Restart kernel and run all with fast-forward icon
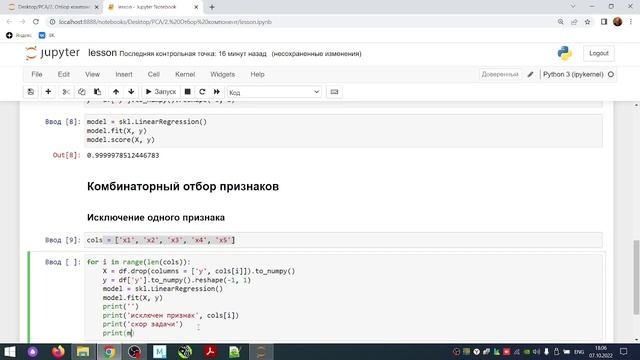The image size is (640, 360). [217, 92]
